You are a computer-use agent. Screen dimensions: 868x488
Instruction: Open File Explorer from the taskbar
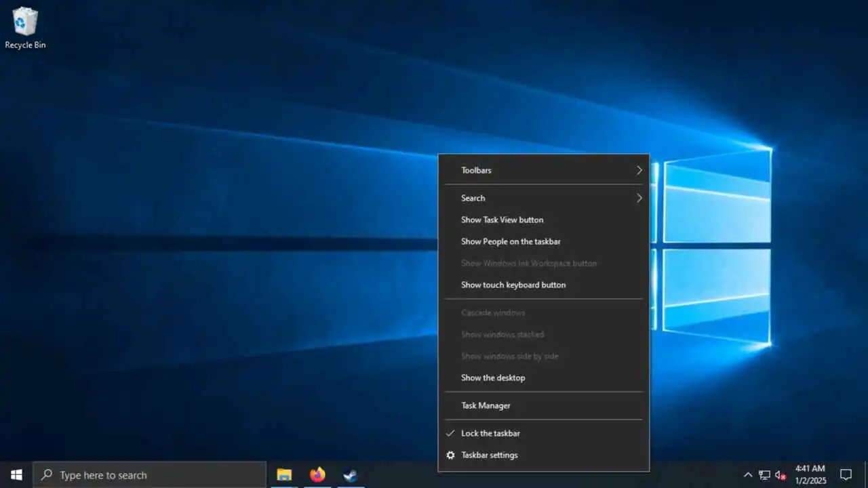pos(284,474)
